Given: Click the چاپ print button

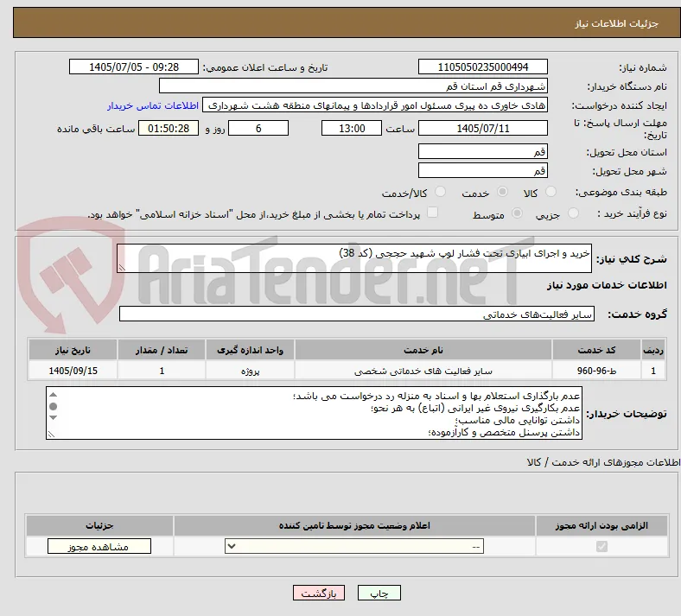Looking at the screenshot, I should [x=379, y=593].
